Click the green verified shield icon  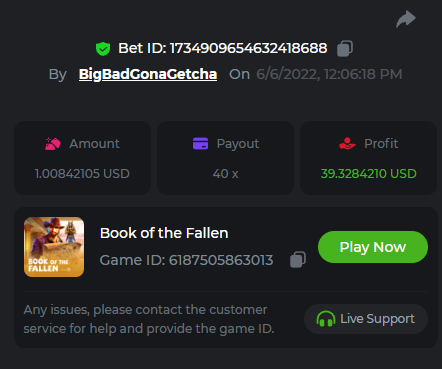point(103,49)
